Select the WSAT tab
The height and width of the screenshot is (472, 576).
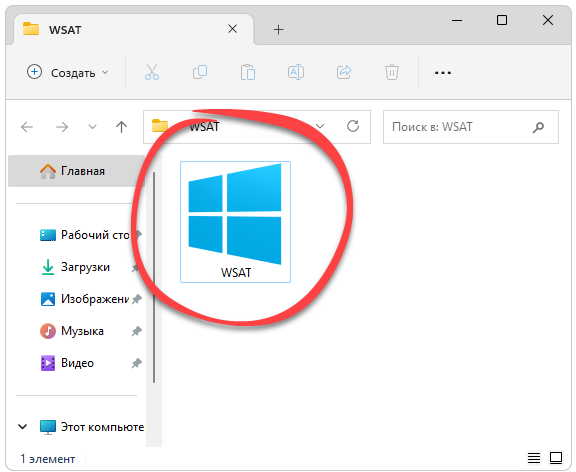[x=133, y=29]
